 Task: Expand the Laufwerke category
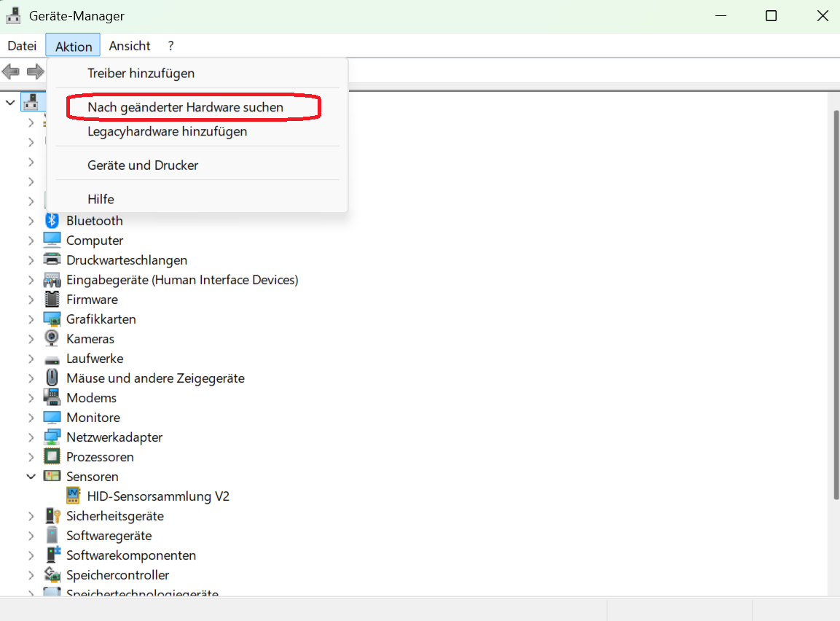(31, 358)
